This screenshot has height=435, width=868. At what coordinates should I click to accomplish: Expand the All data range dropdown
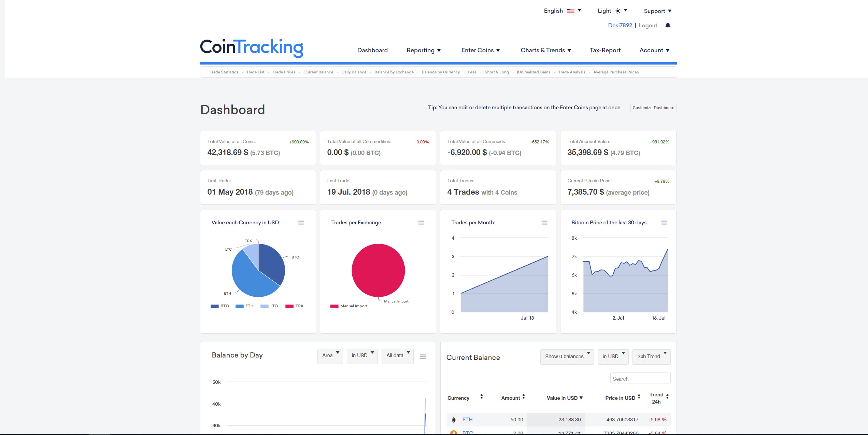398,356
